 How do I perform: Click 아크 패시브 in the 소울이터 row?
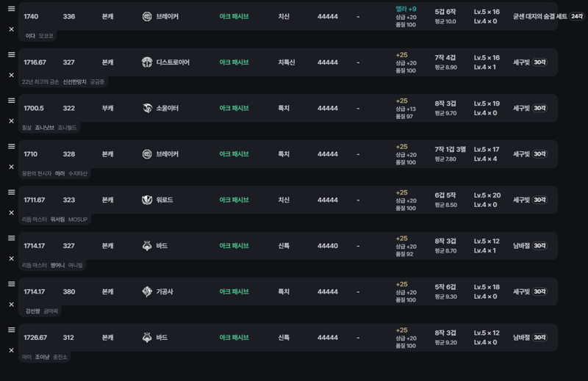[234, 108]
